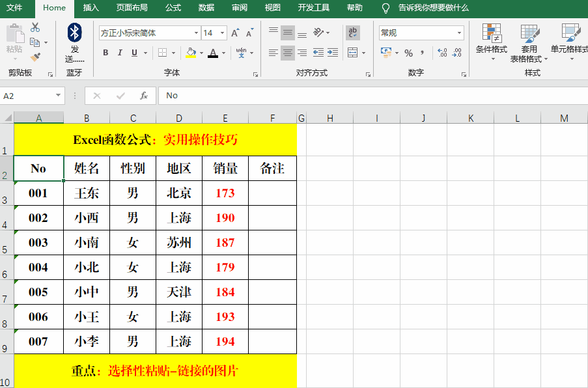Viewport: 588px width, 388px height.
Task: Open font settings dialog launcher
Action: (x=255, y=75)
